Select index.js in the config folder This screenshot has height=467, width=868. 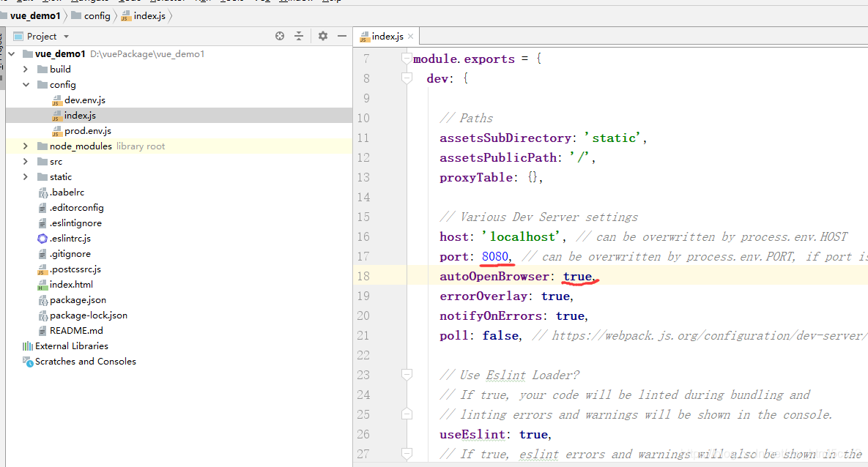tap(80, 116)
